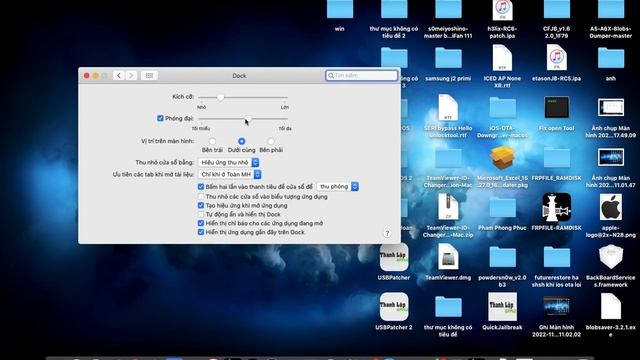Select Fix open Tool icon

click(557, 108)
